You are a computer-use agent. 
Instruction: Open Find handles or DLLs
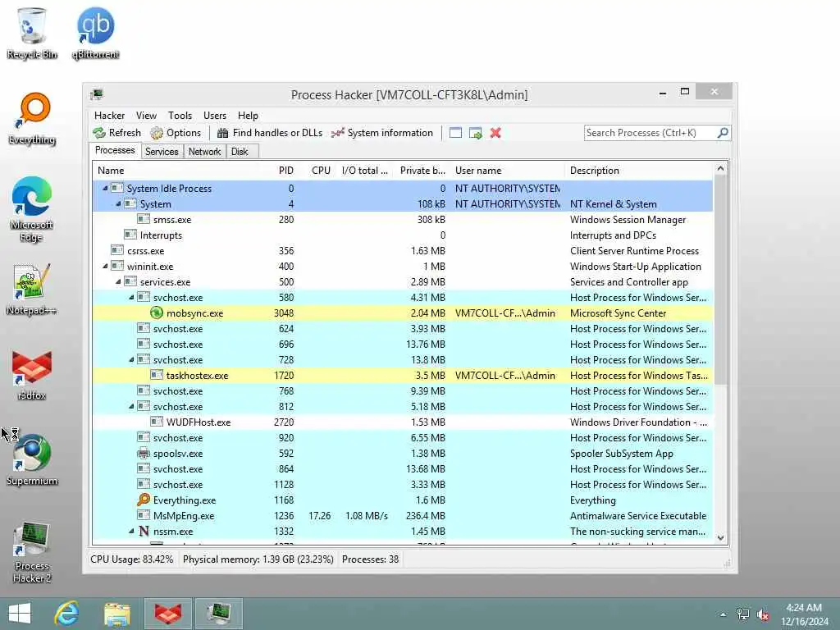[269, 133]
